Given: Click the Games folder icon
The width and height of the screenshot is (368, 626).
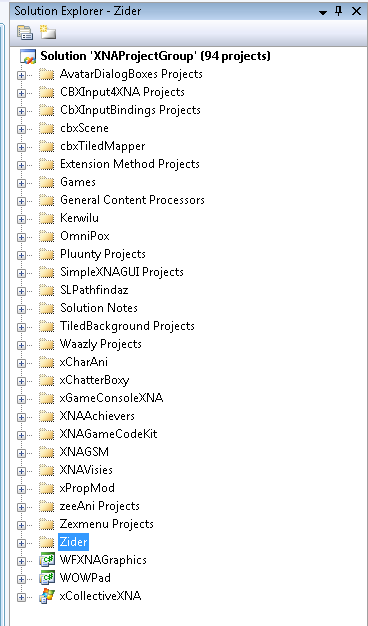Looking at the screenshot, I should [x=47, y=182].
